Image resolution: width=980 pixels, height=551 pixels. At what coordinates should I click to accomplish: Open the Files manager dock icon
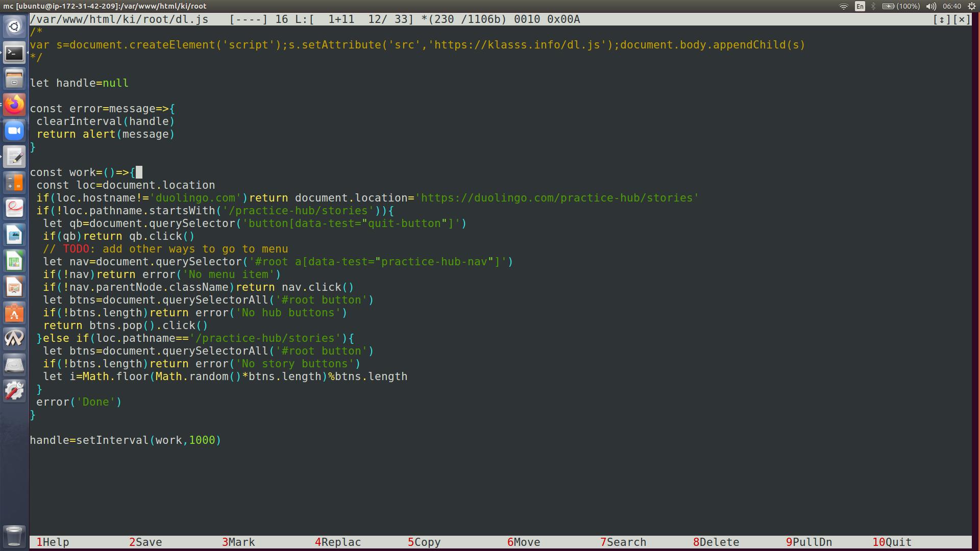(x=14, y=79)
